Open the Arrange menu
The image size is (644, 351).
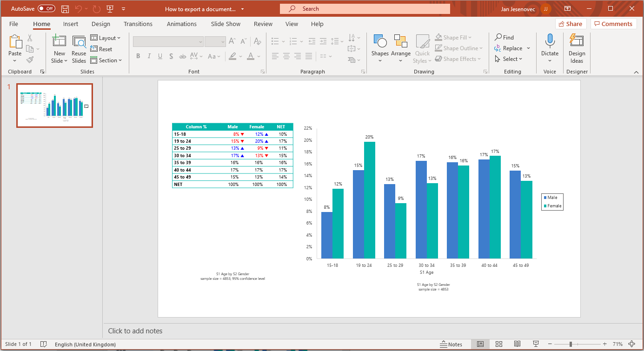pyautogui.click(x=400, y=48)
